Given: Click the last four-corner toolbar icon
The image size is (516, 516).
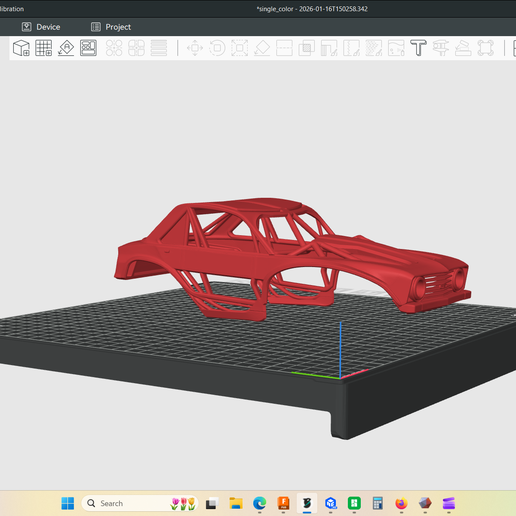Looking at the screenshot, I should coord(485,48).
